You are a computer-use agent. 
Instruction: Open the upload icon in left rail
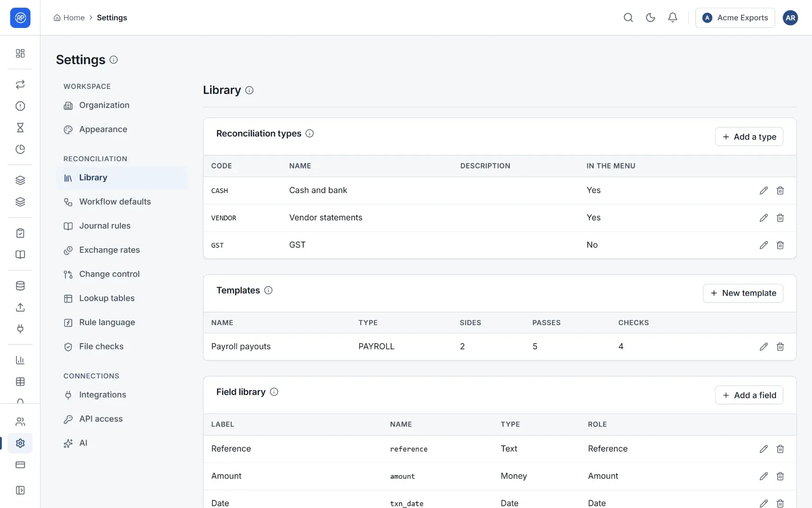coord(20,307)
